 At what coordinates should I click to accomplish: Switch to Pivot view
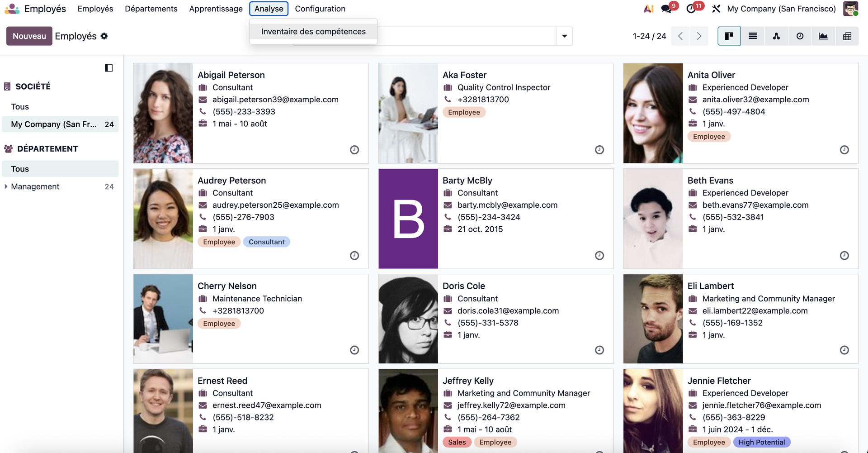tap(847, 36)
